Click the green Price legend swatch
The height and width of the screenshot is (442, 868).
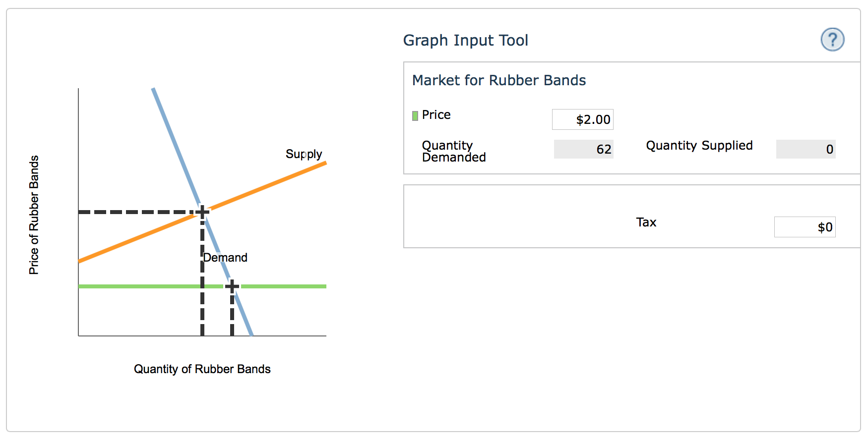[x=415, y=116]
